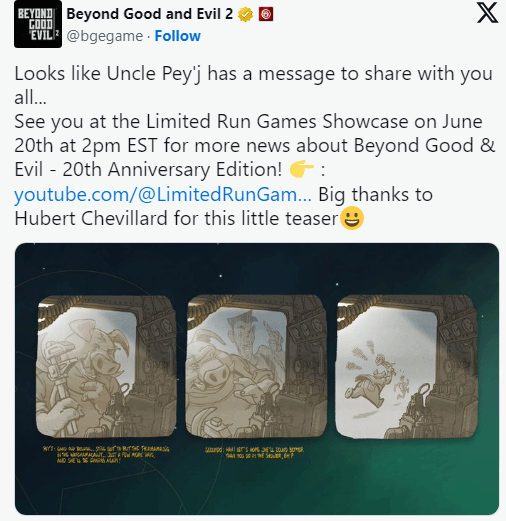Open third comic panel with running figures

[x=406, y=366]
